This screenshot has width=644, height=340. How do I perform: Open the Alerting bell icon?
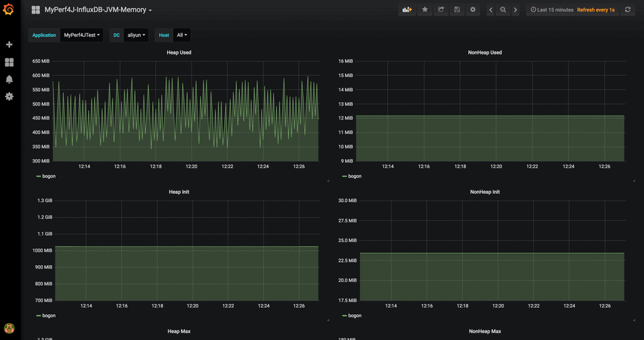pos(9,80)
